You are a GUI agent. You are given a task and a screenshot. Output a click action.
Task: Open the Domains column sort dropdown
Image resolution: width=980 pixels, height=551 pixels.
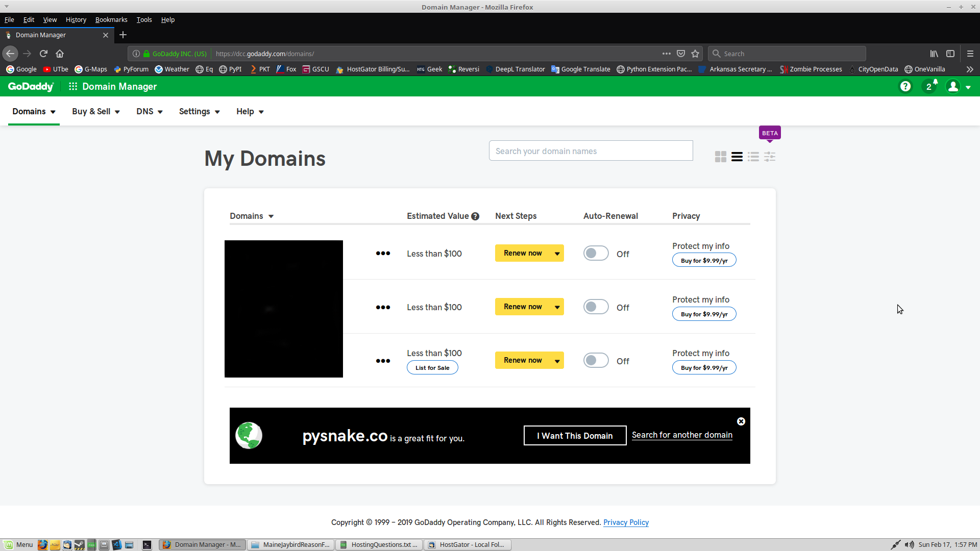(x=271, y=216)
